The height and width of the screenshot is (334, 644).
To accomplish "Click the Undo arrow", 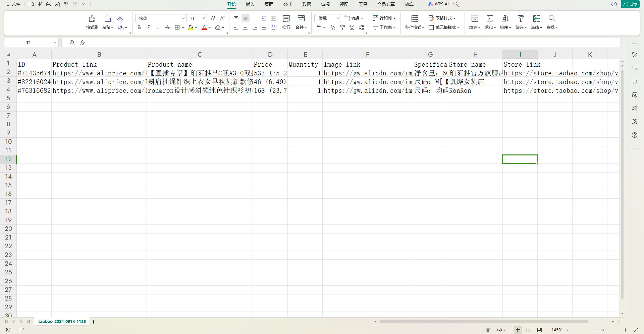I will [66, 4].
